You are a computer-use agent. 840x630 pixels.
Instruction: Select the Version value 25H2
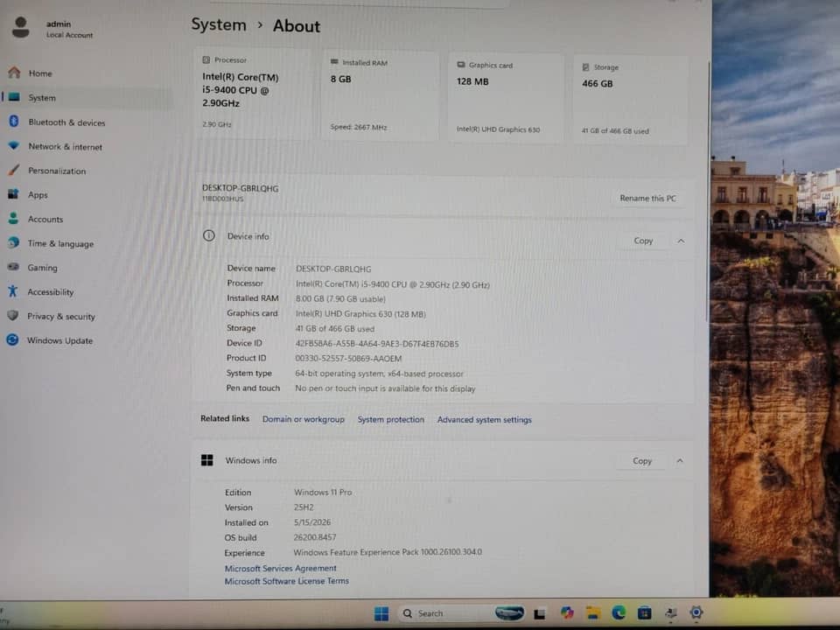pyautogui.click(x=304, y=507)
